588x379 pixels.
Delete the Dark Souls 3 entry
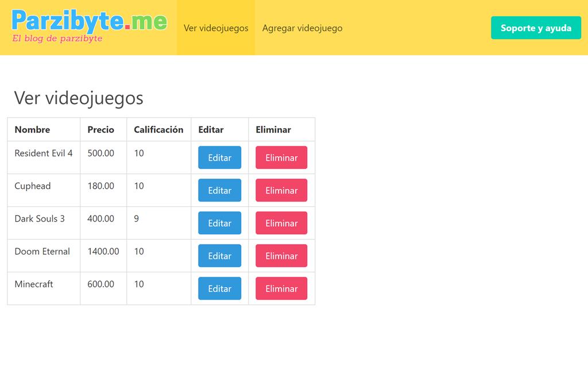point(281,223)
